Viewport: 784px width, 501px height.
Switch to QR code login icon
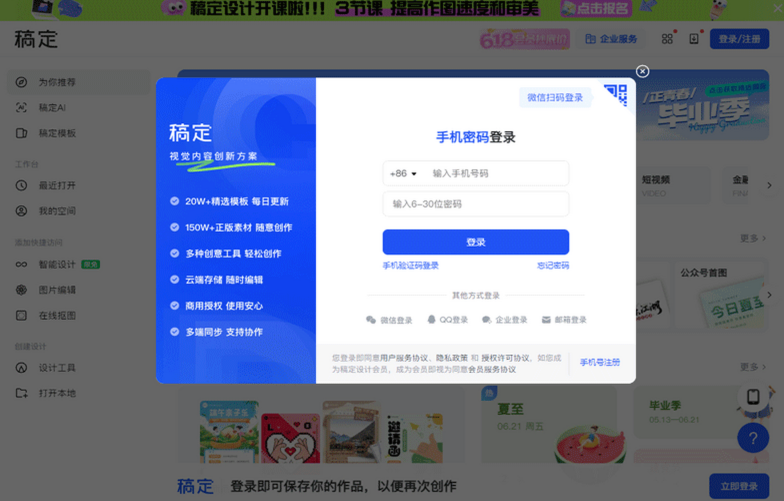(x=616, y=94)
